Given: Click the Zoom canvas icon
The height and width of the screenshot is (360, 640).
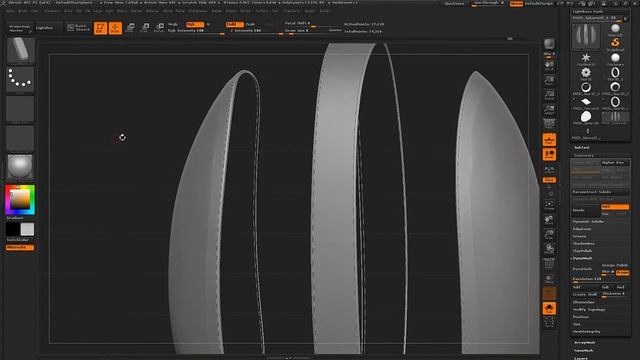Looking at the screenshot, I should (549, 80).
